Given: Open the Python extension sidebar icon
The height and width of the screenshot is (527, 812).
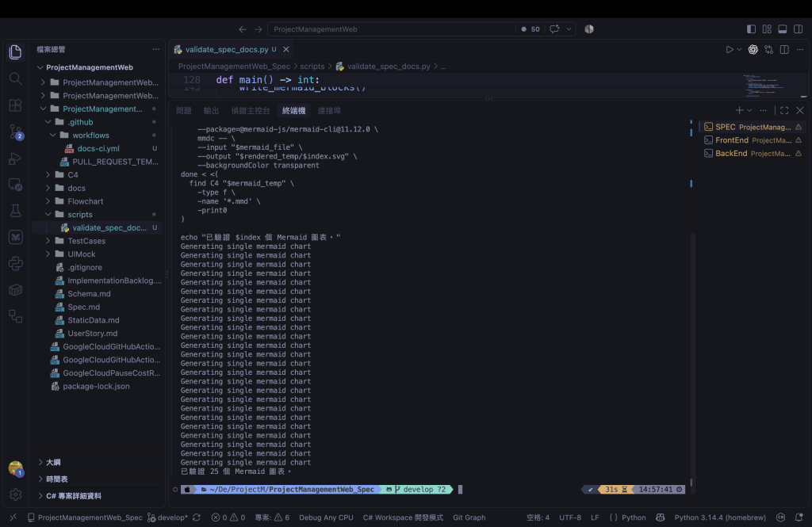Looking at the screenshot, I should pyautogui.click(x=16, y=263).
